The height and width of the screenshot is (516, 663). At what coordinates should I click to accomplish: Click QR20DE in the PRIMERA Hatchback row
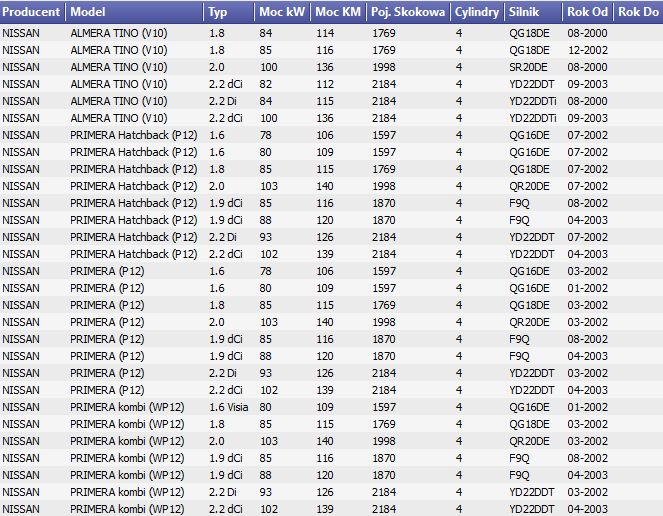529,186
